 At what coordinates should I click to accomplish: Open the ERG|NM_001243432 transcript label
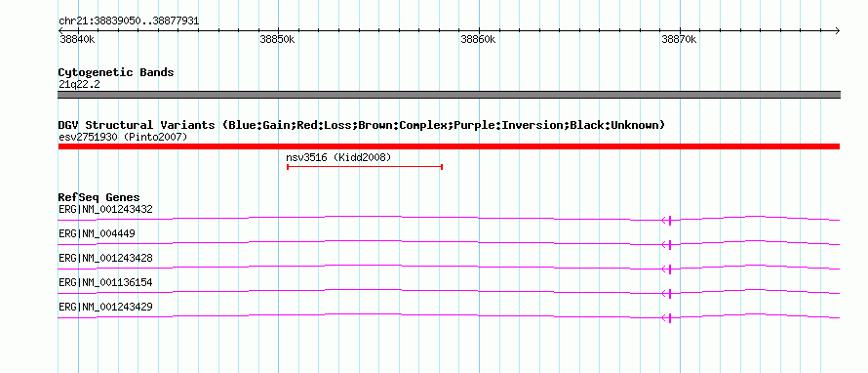click(x=105, y=209)
